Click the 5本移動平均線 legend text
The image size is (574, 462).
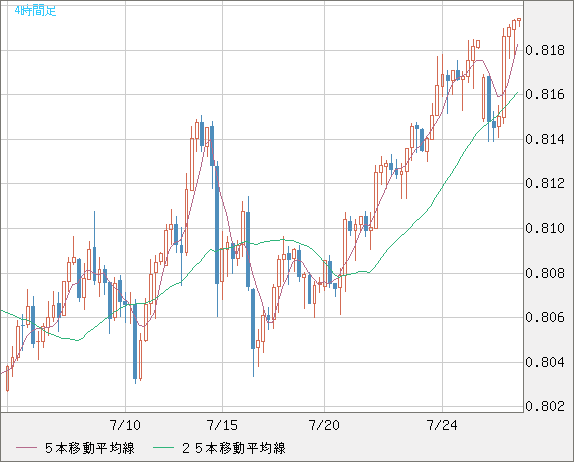point(90,448)
